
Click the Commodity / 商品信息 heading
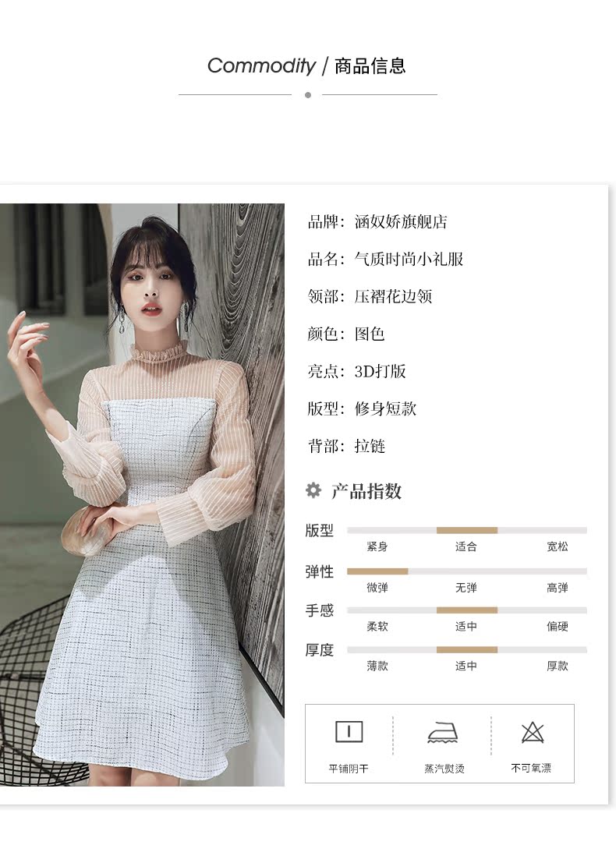pyautogui.click(x=306, y=65)
